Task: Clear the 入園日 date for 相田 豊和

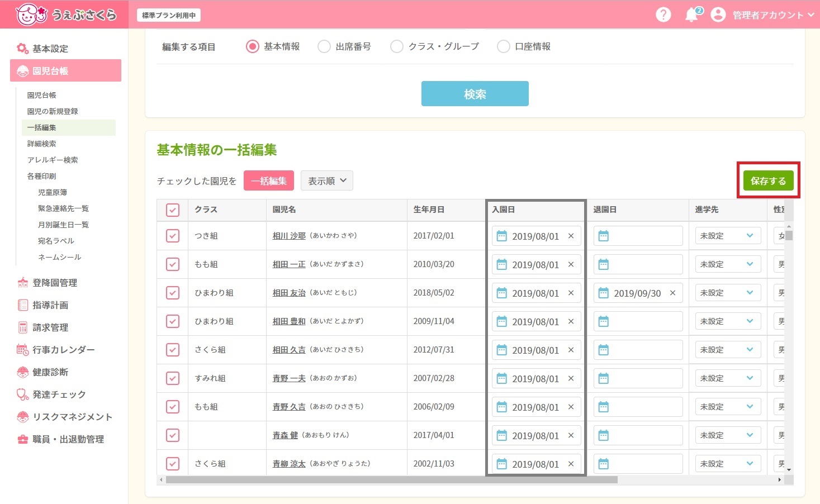Action: click(x=571, y=321)
